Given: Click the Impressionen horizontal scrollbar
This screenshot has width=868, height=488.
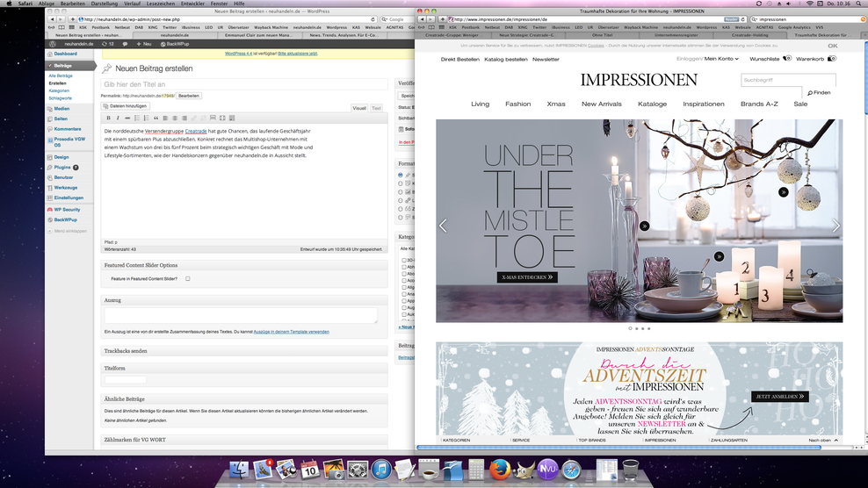Looking at the screenshot, I should click(618, 447).
